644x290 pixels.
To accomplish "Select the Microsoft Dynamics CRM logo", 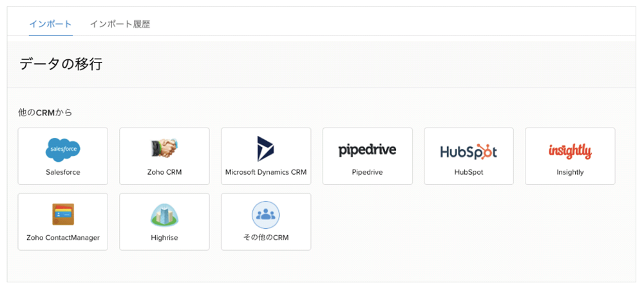I will 266,149.
